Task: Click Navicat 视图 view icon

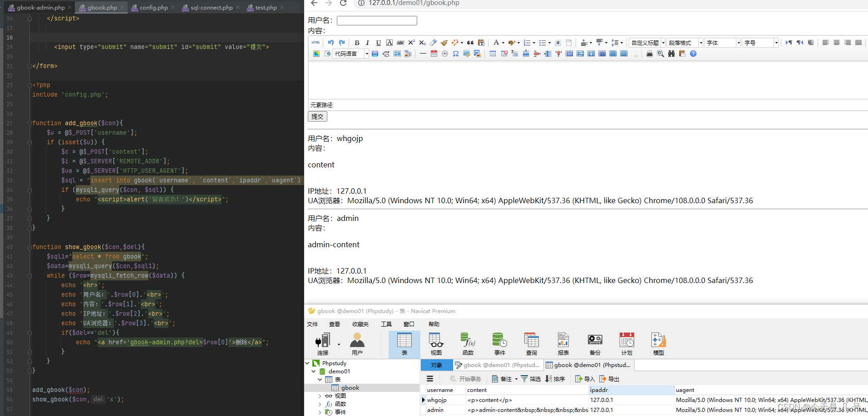Action: point(436,344)
